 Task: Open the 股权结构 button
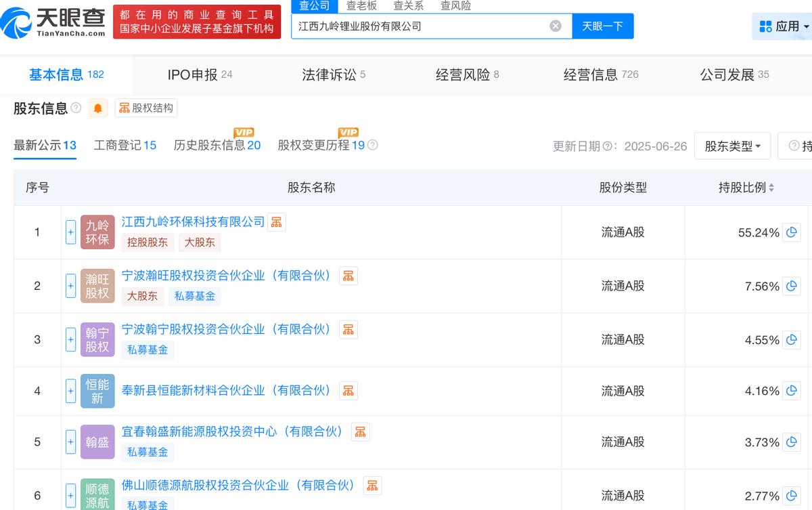(x=146, y=108)
